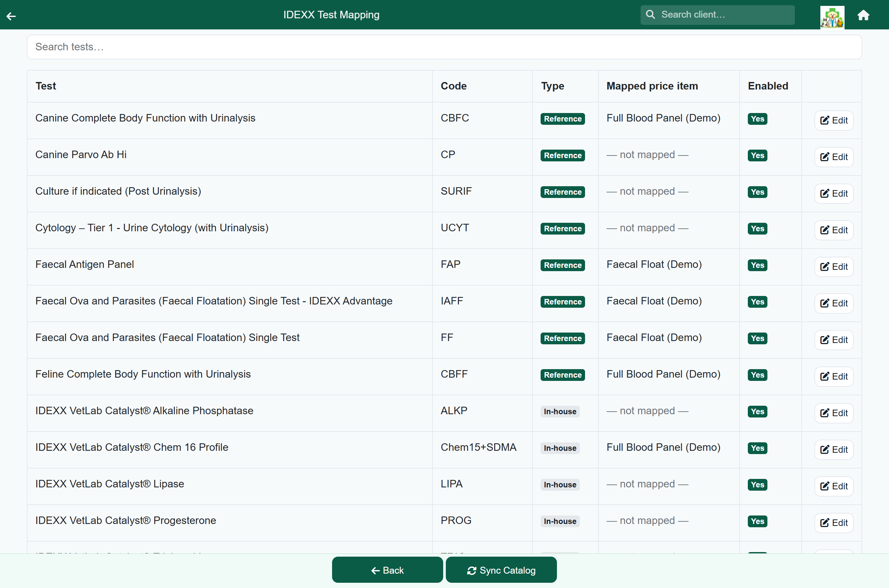This screenshot has height=588, width=889.
Task: Click the IDEXX Test Mapping page title
Action: click(x=331, y=15)
